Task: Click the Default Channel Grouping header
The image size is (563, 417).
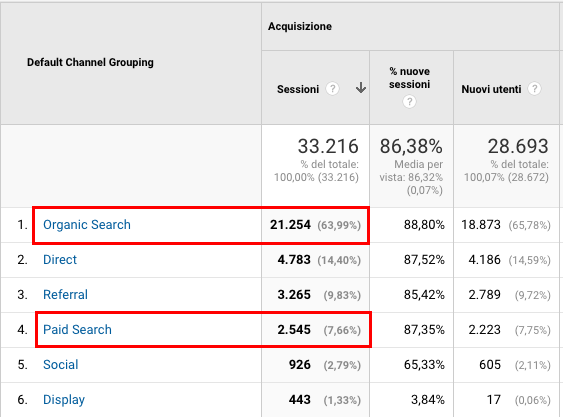Action: [x=90, y=62]
